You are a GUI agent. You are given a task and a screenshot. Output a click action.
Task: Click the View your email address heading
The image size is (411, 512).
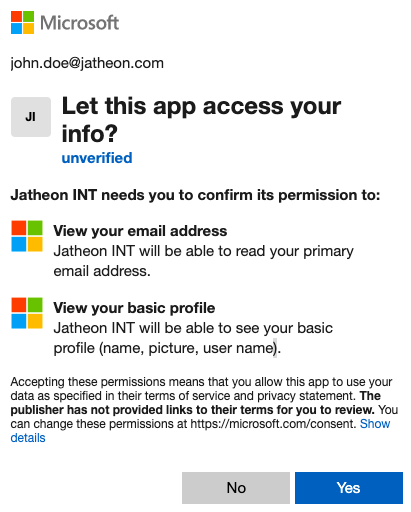point(140,231)
